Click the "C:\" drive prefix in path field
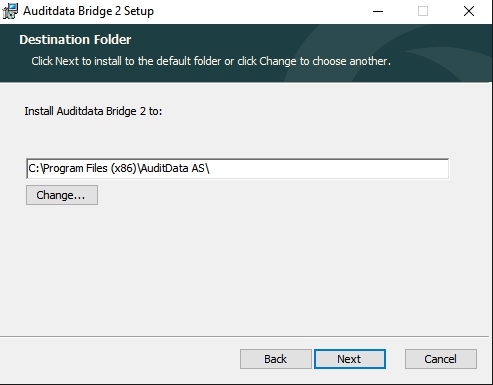 click(34, 168)
